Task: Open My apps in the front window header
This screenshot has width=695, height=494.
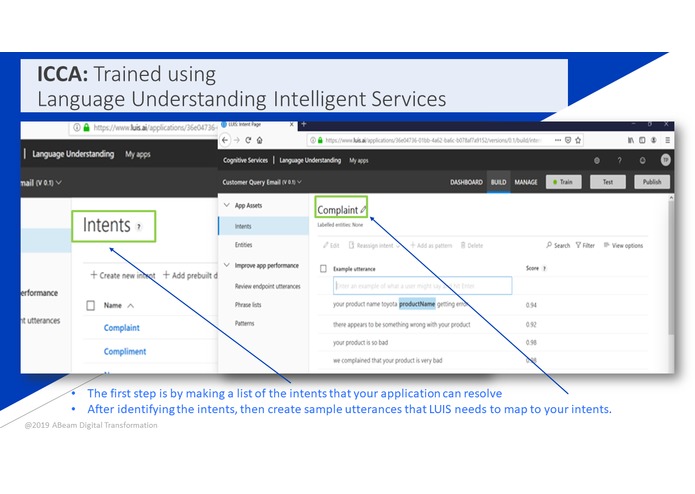Action: click(x=359, y=160)
